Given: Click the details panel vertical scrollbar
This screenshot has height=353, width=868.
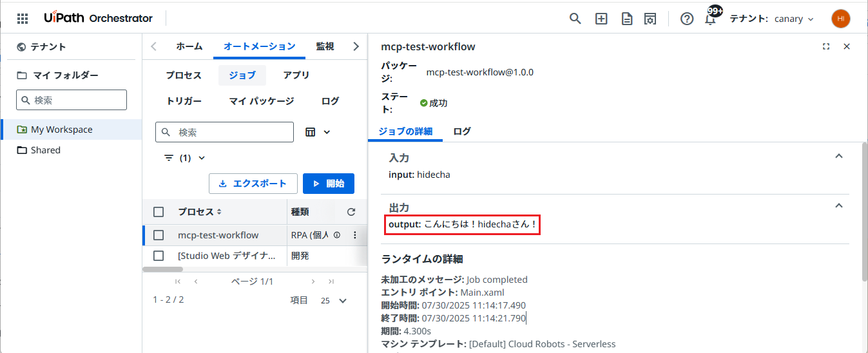Looking at the screenshot, I should [864, 213].
